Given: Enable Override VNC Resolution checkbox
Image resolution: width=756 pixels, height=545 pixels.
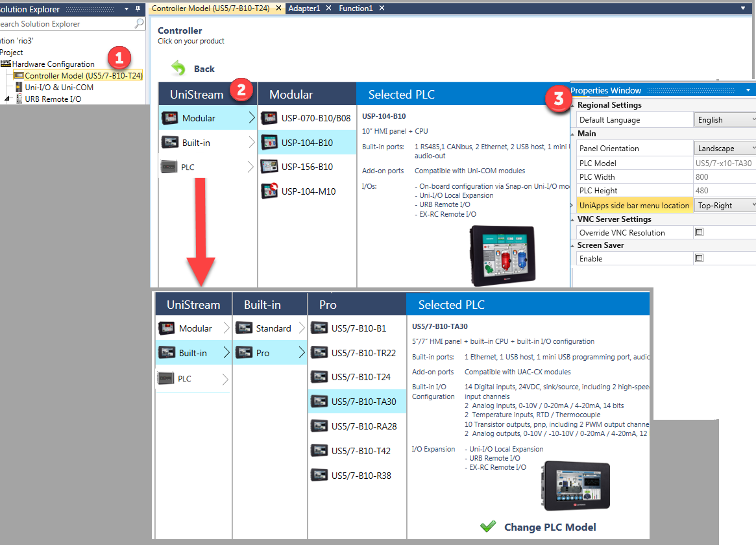Looking at the screenshot, I should pos(699,232).
